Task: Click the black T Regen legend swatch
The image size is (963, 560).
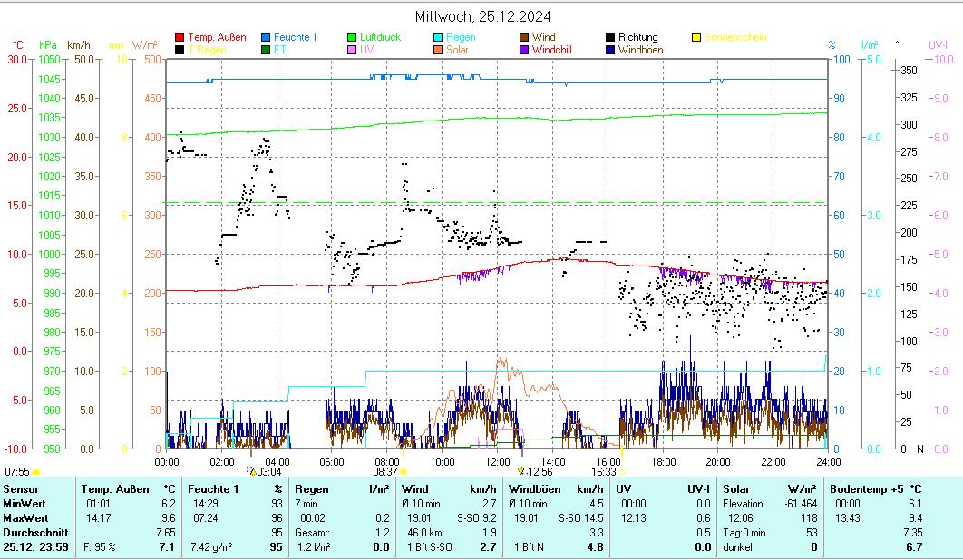Action: tap(180, 50)
